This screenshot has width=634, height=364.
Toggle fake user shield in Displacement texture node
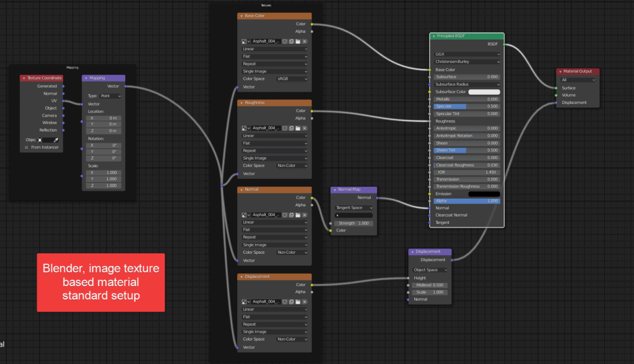click(285, 301)
